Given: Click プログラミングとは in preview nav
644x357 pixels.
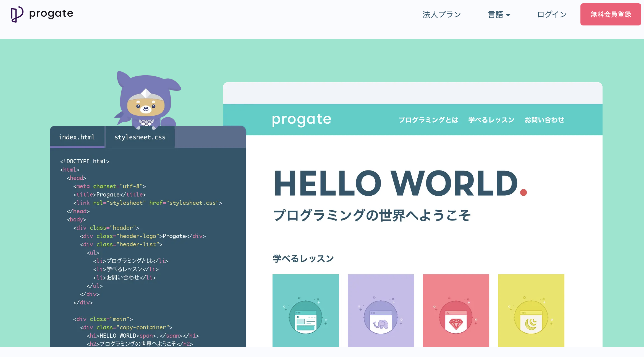Looking at the screenshot, I should click(x=428, y=120).
